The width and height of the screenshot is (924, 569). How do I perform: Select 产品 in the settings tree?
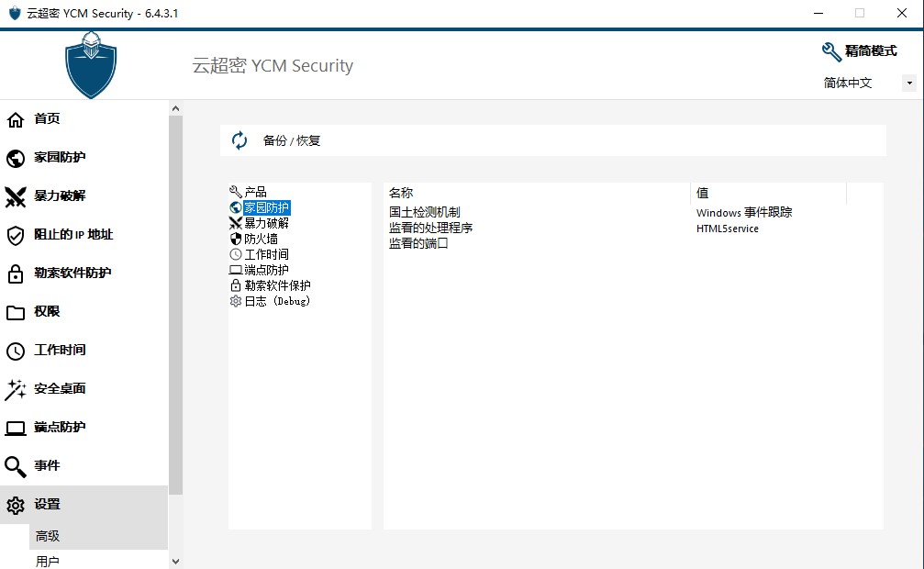[x=255, y=192]
